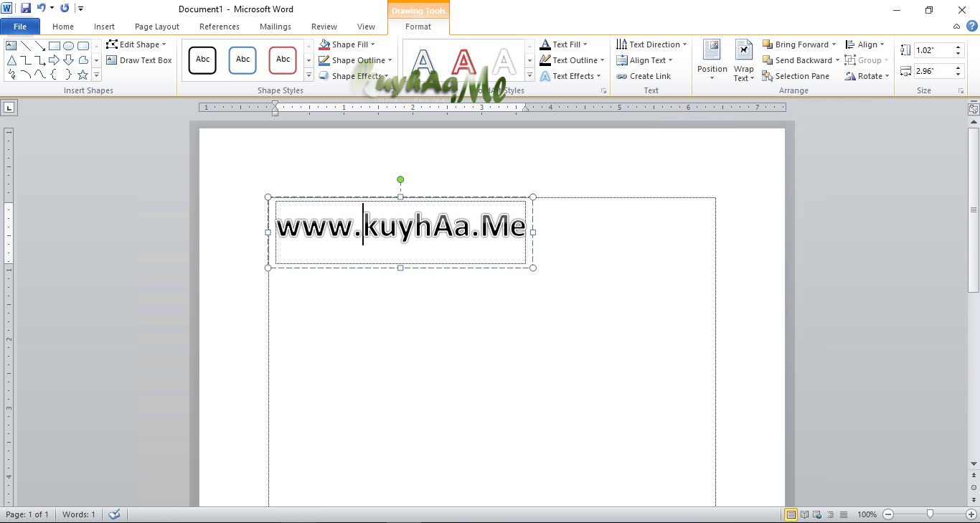Viewport: 980px width, 523px height.
Task: Select the left brace shape
Action: click(x=55, y=75)
